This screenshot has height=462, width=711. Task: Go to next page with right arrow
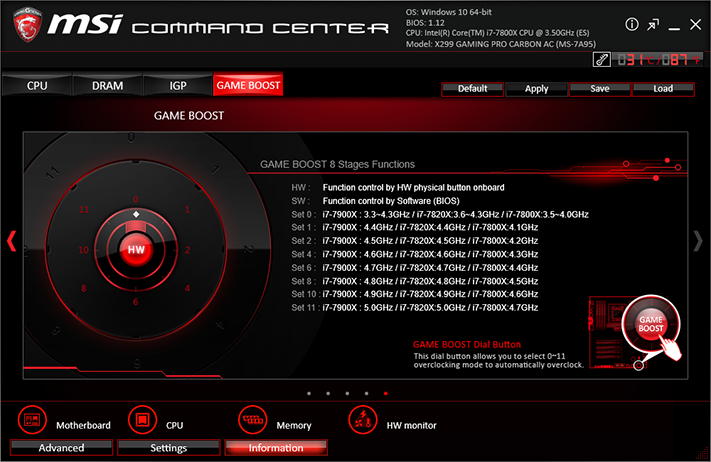tap(698, 241)
